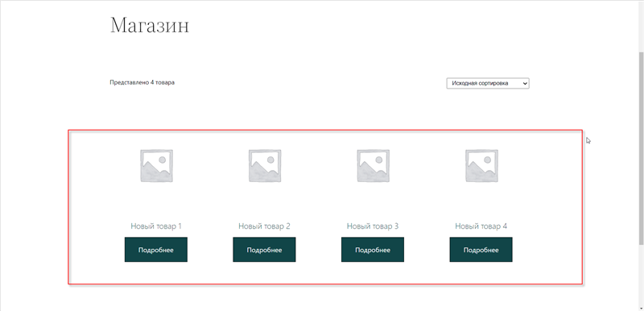This screenshot has height=311, width=644.
Task: Click Подробнее under Новый товар 1
Action: (x=156, y=250)
